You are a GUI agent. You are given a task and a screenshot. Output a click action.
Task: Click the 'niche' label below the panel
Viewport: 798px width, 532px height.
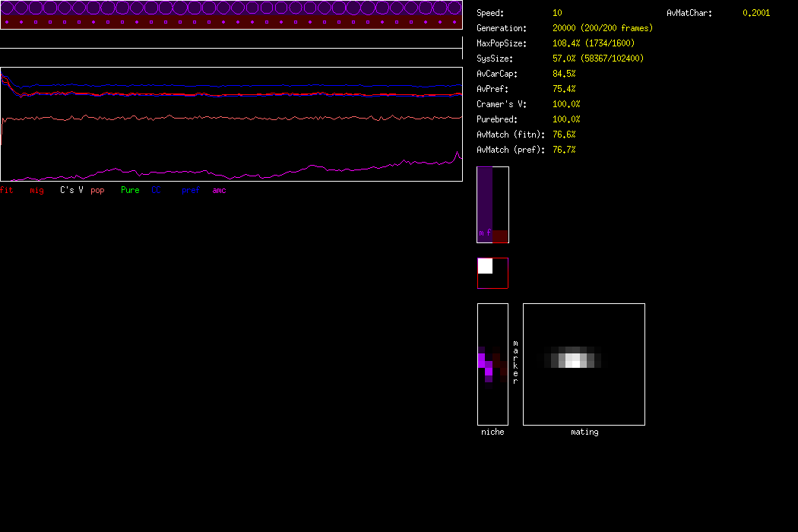[x=492, y=432]
